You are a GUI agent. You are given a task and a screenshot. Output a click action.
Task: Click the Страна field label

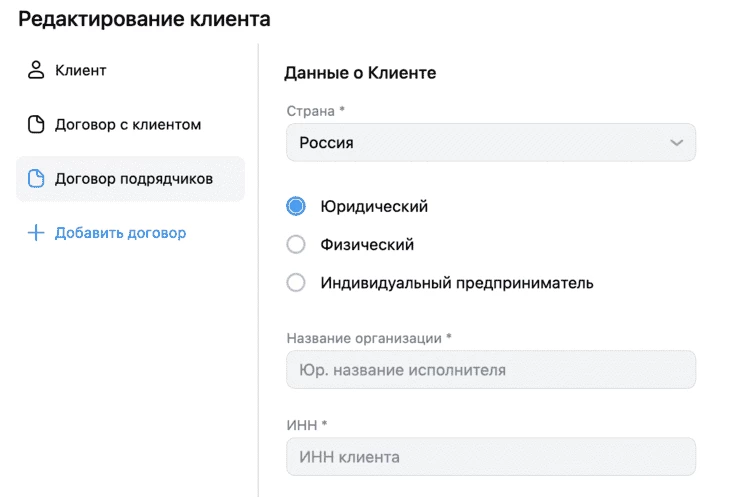coord(315,111)
